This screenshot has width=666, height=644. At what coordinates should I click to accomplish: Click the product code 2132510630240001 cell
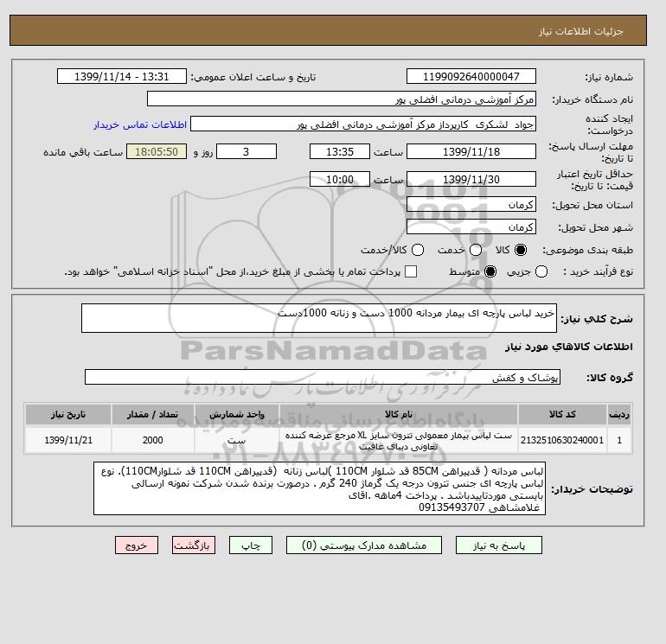(x=562, y=440)
